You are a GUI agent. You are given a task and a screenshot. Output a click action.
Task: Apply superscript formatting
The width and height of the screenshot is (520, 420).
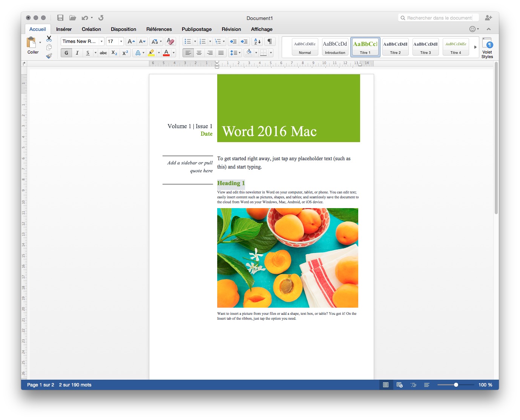coord(125,53)
